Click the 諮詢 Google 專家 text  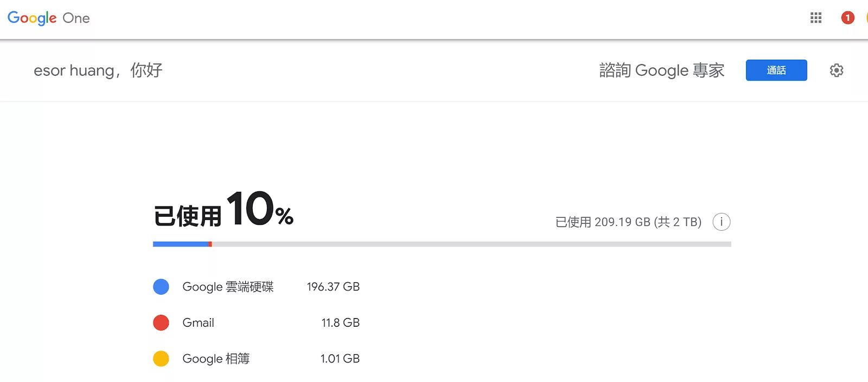(x=662, y=70)
